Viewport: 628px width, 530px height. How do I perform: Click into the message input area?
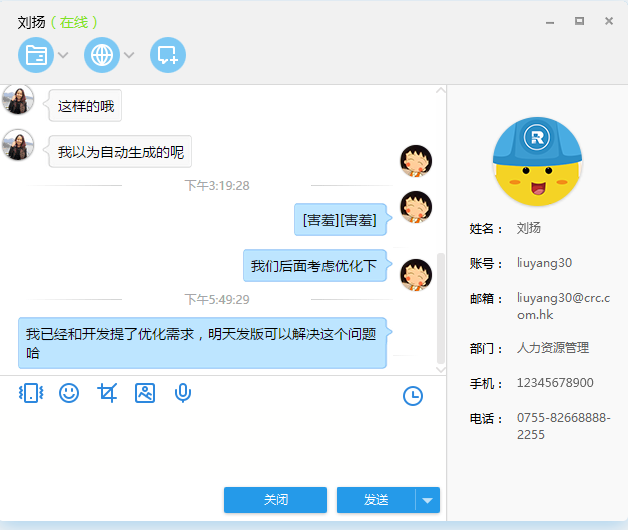pyautogui.click(x=220, y=445)
